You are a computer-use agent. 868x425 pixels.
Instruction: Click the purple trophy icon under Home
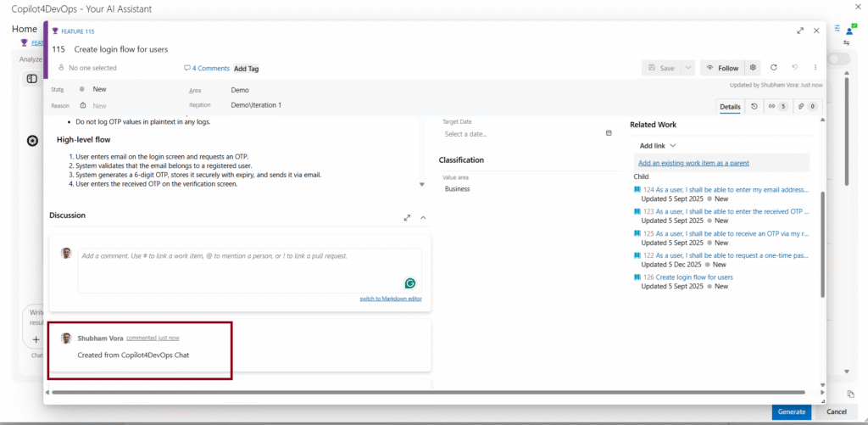coord(24,42)
